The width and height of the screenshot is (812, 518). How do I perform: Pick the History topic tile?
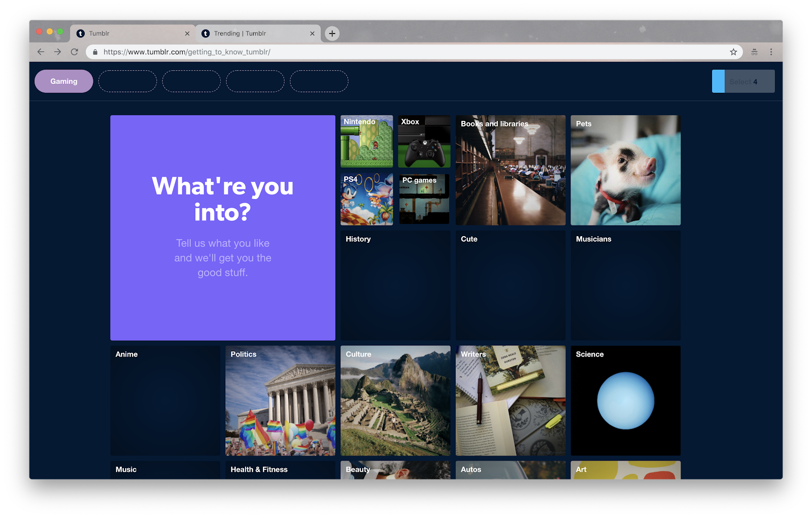[395, 285]
